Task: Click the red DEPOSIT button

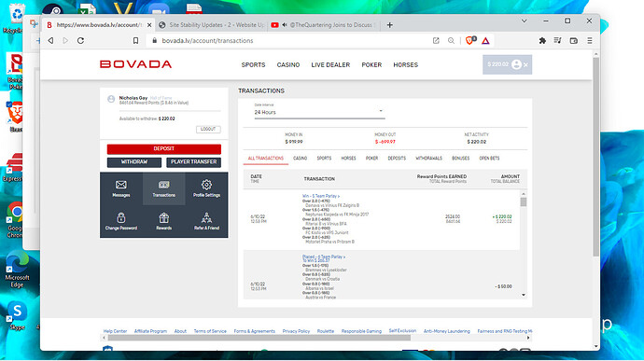Action: click(164, 148)
